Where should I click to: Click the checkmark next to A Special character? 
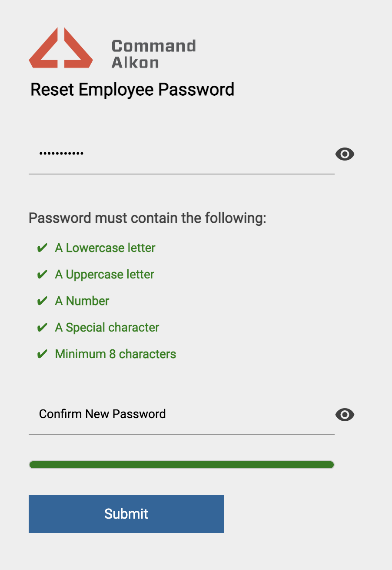pyautogui.click(x=42, y=328)
